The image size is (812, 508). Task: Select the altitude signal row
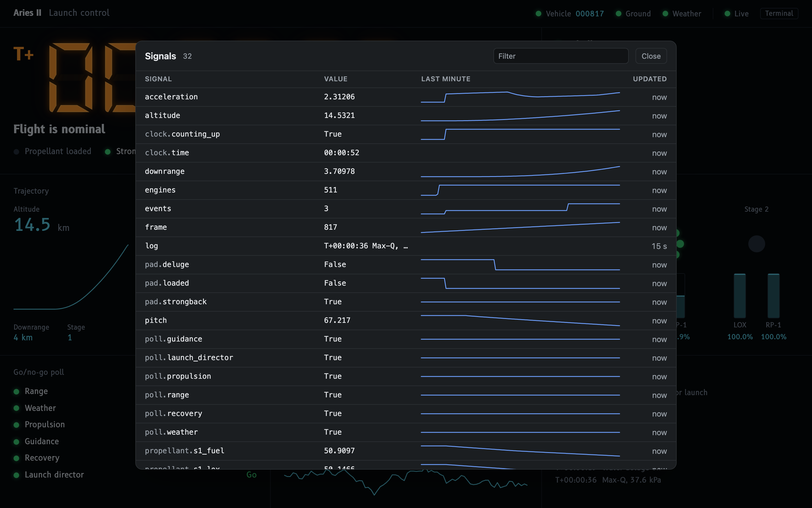[406, 116]
